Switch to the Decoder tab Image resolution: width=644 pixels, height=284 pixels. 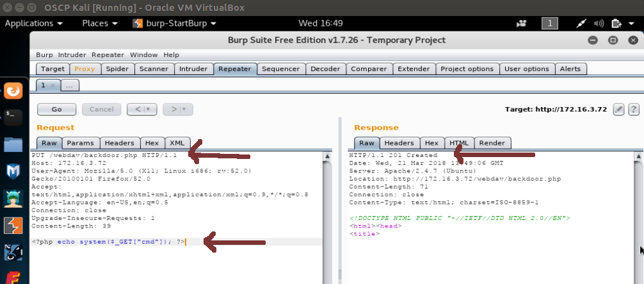[325, 69]
